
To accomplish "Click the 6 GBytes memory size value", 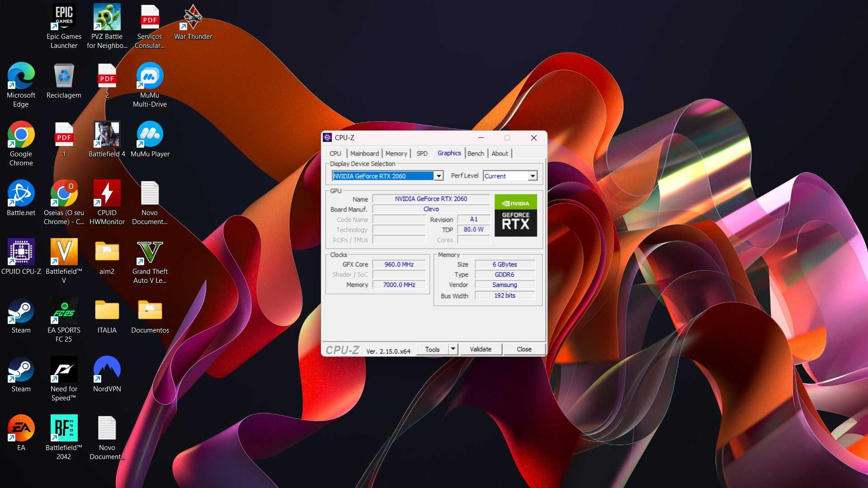I will click(x=505, y=264).
